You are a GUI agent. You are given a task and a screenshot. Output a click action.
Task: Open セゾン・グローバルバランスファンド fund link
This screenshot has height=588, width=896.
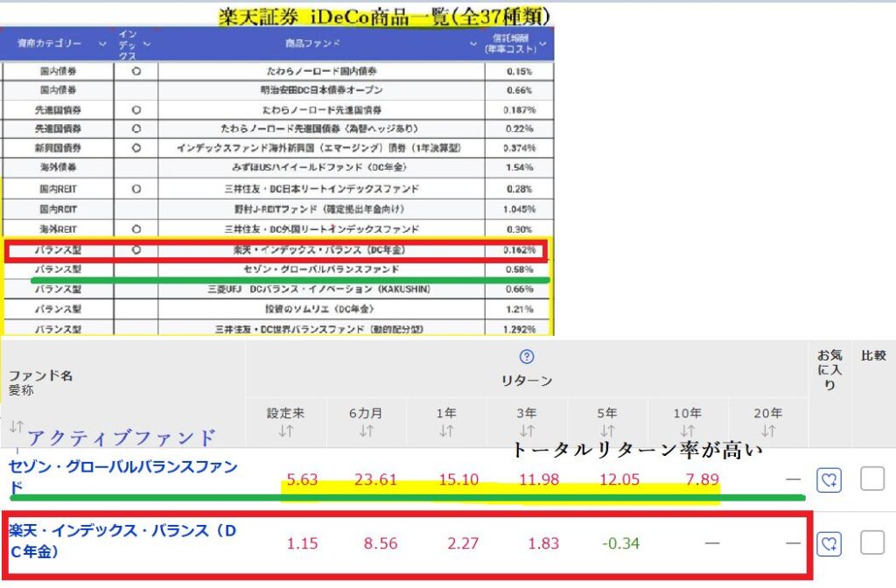tap(122, 466)
